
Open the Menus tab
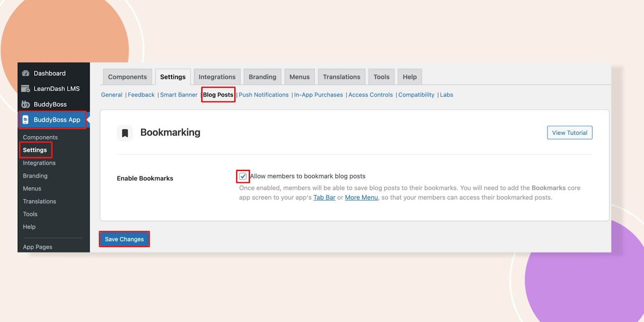[x=299, y=77]
